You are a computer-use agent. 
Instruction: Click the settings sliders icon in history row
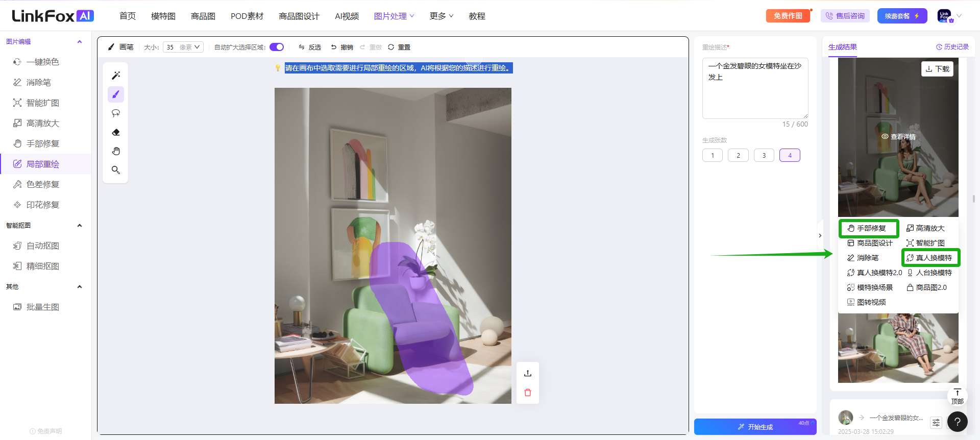click(x=936, y=423)
